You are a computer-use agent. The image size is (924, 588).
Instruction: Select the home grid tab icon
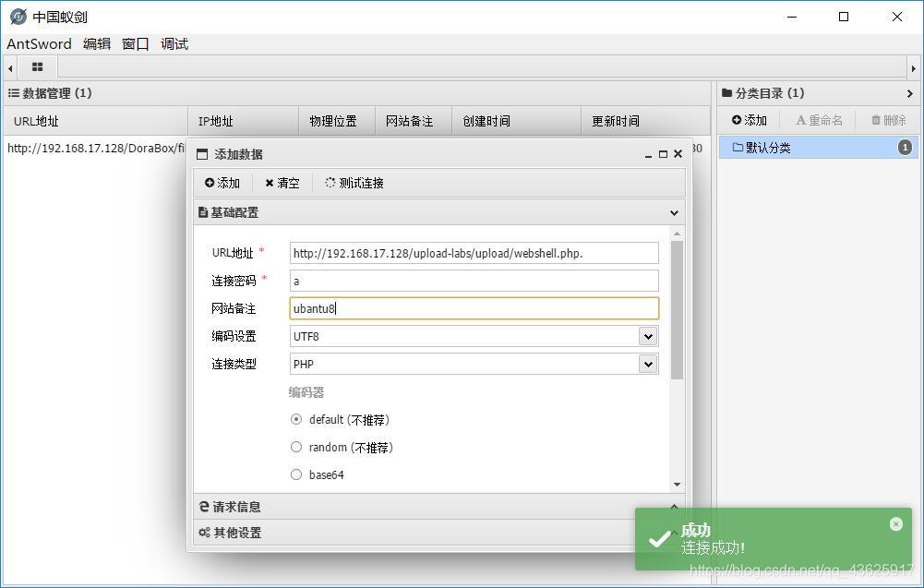[x=37, y=67]
